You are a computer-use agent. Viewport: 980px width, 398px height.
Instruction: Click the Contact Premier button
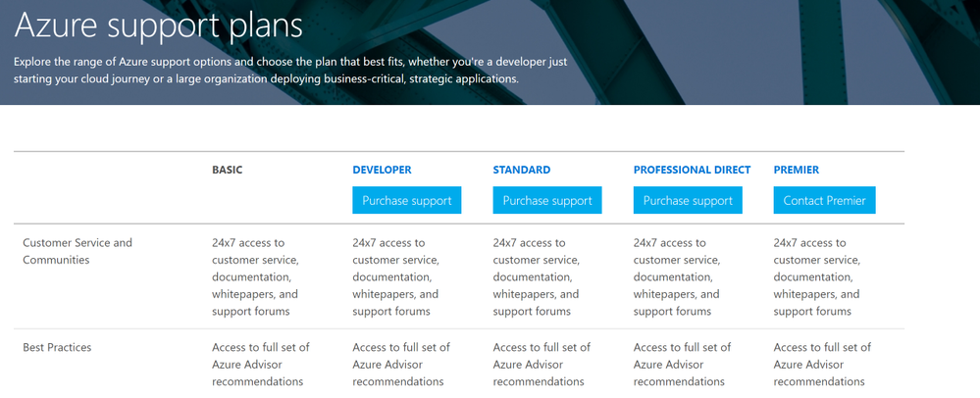[824, 200]
